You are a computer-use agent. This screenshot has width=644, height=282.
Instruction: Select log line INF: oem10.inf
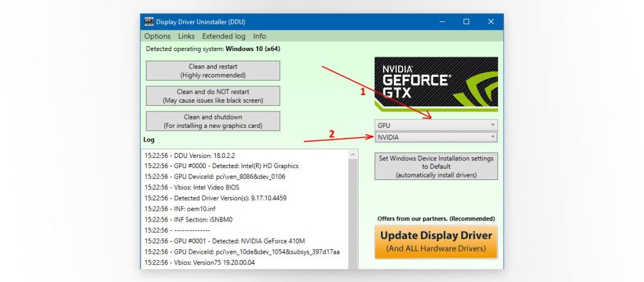click(x=180, y=209)
